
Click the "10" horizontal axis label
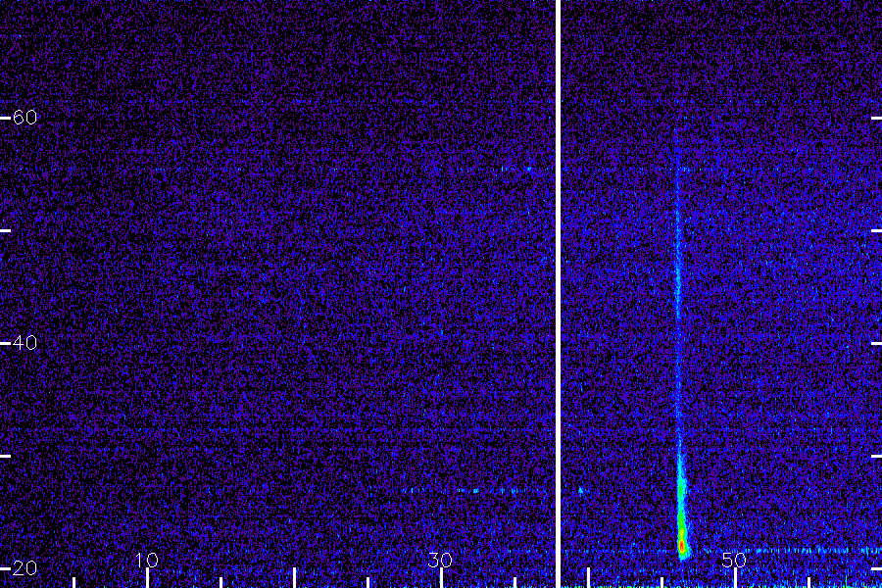click(x=147, y=560)
